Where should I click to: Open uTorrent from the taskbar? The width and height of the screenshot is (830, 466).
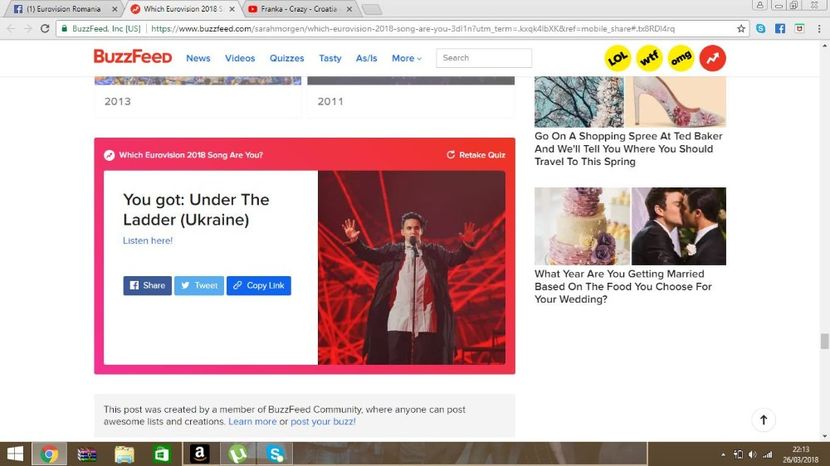[238, 454]
